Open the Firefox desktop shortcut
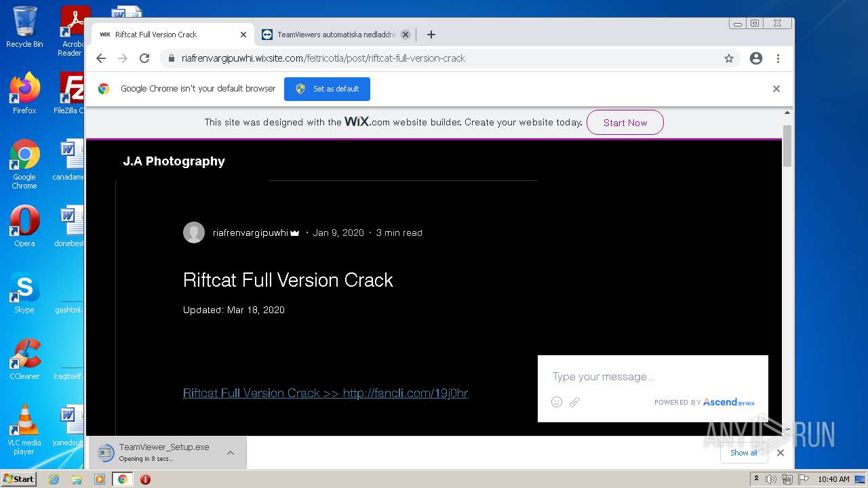This screenshot has width=868, height=488. coord(24,94)
